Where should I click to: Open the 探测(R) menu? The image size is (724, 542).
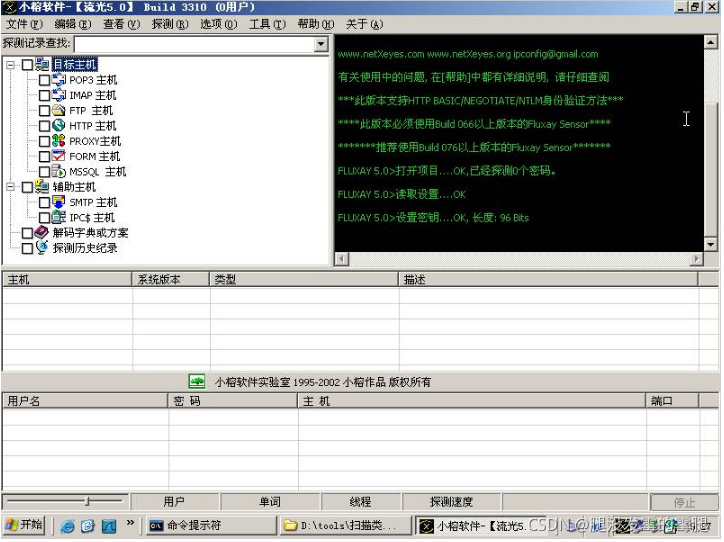click(169, 24)
